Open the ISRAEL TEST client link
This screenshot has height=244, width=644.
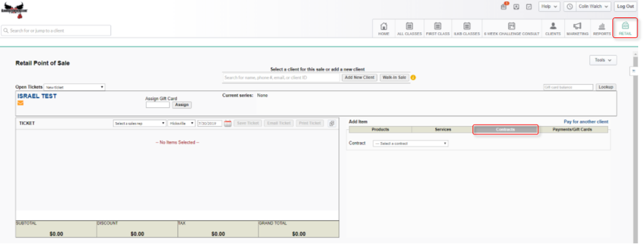[x=37, y=96]
